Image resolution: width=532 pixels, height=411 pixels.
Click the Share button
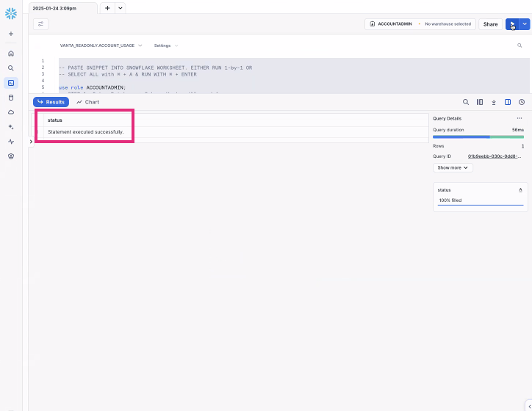(490, 24)
